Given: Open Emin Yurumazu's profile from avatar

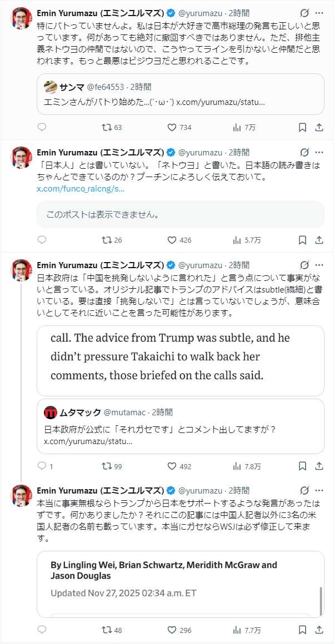Looking at the screenshot, I should point(22,19).
